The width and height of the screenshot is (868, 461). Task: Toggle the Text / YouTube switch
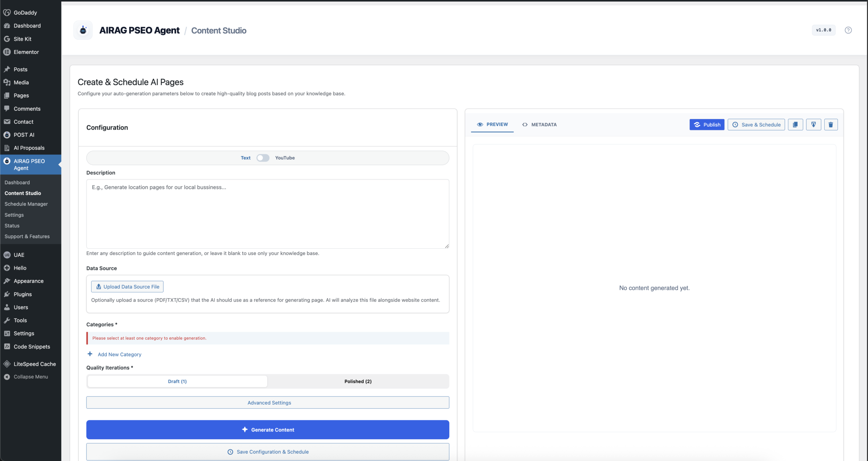[263, 158]
